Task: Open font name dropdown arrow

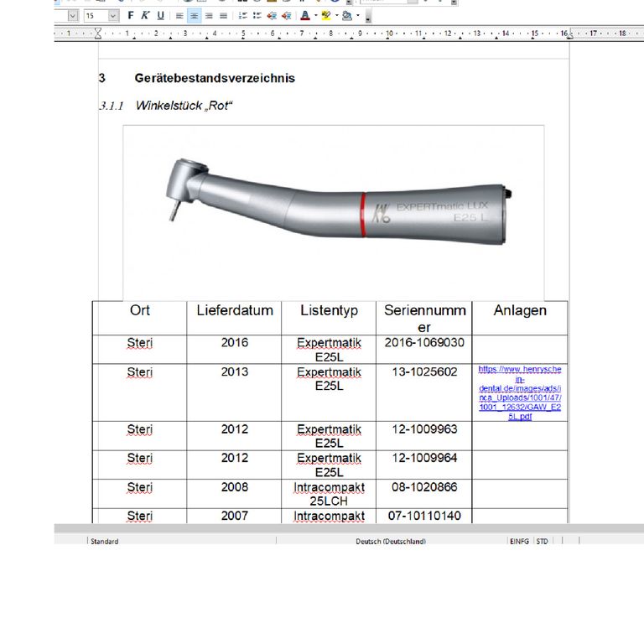Action: (x=73, y=16)
